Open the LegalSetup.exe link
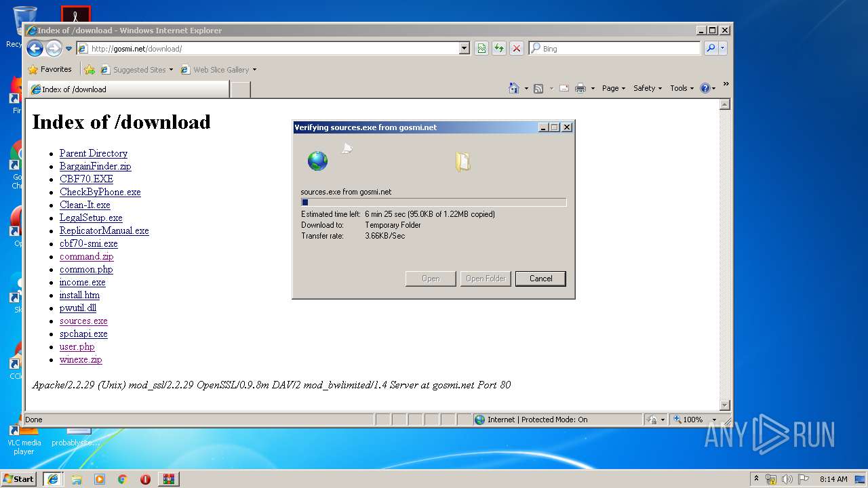 91,218
